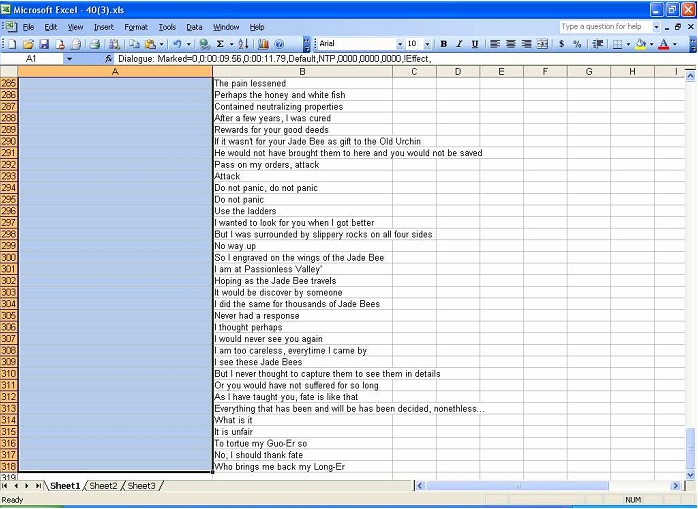Click the formula bar Dialogue text
Image resolution: width=698 pixels, height=509 pixels.
point(275,58)
